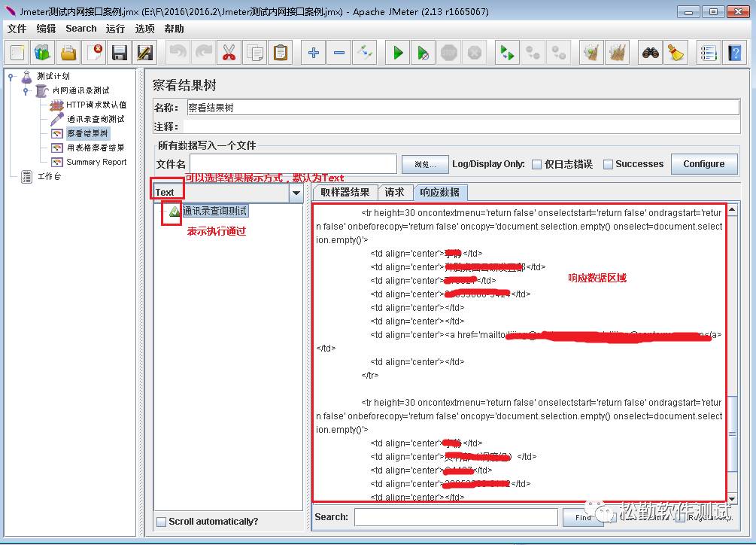Click the Toggle enable/disable icon

365,53
